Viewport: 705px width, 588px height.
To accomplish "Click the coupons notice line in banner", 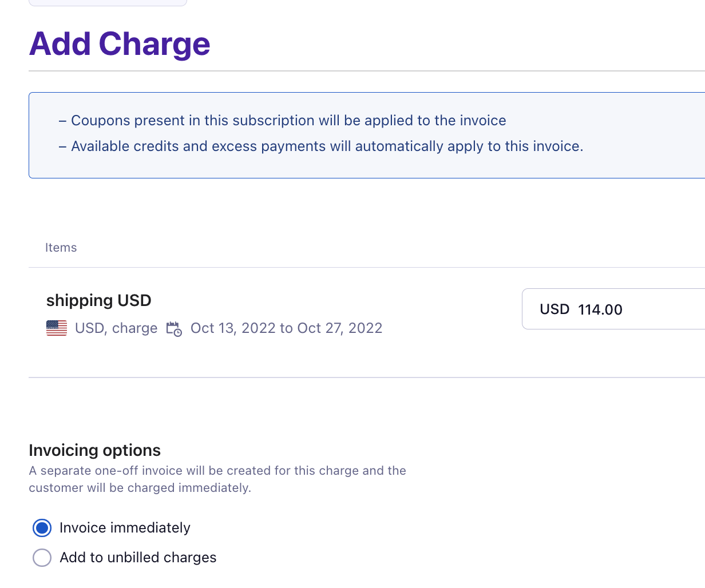I will coord(283,121).
